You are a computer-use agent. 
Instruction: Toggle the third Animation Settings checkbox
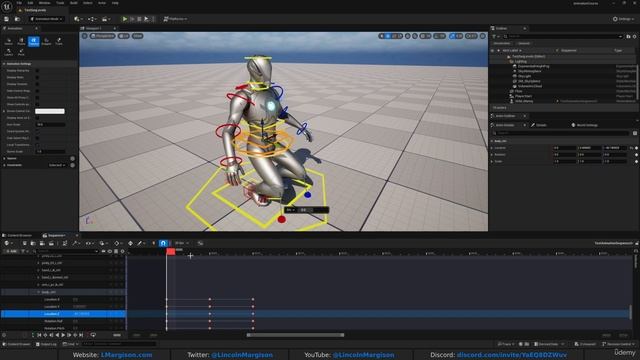point(37,84)
